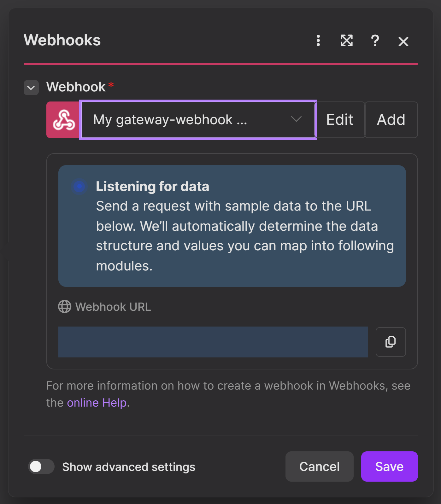Click the globe icon beside Webhook URL
This screenshot has width=441, height=504.
(65, 307)
